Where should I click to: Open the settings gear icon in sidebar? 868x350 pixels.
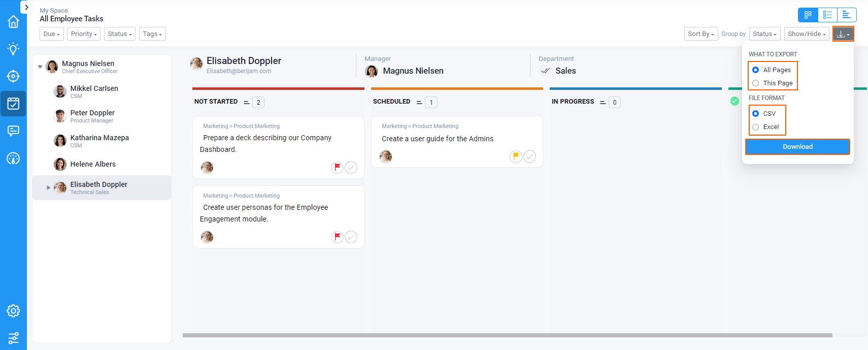(x=13, y=311)
